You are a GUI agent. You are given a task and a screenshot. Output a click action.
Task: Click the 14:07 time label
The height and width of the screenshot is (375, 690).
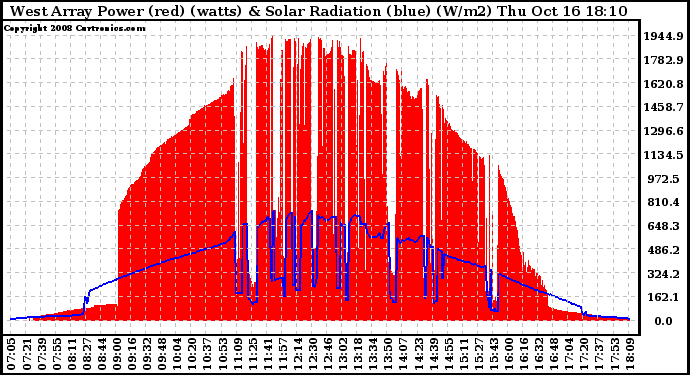402,354
